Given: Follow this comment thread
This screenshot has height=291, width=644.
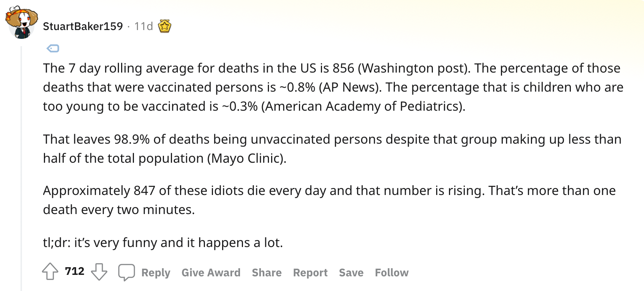Looking at the screenshot, I should pos(392,273).
